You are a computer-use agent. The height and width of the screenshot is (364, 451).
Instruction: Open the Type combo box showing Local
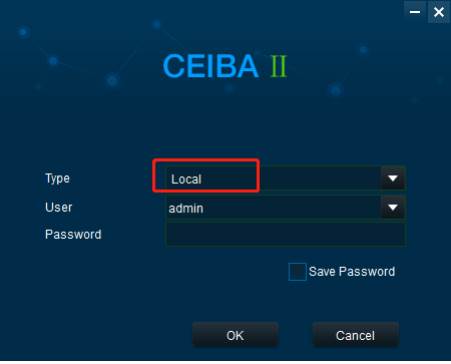(286, 178)
